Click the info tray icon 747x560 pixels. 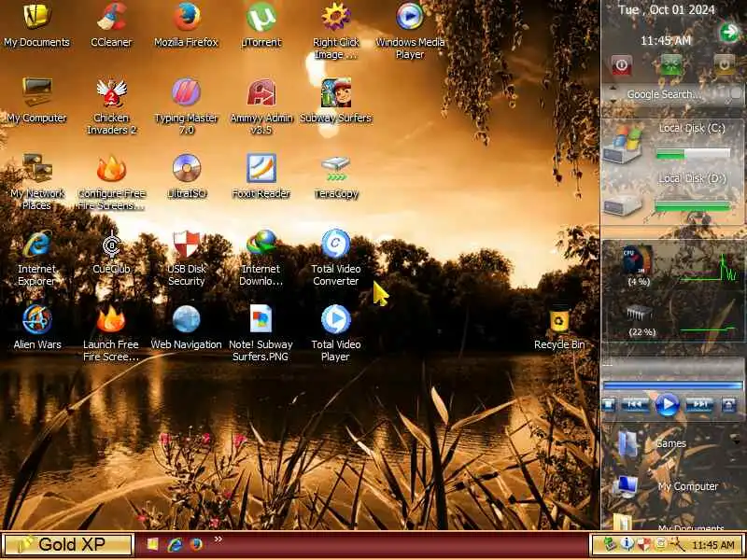[627, 544]
